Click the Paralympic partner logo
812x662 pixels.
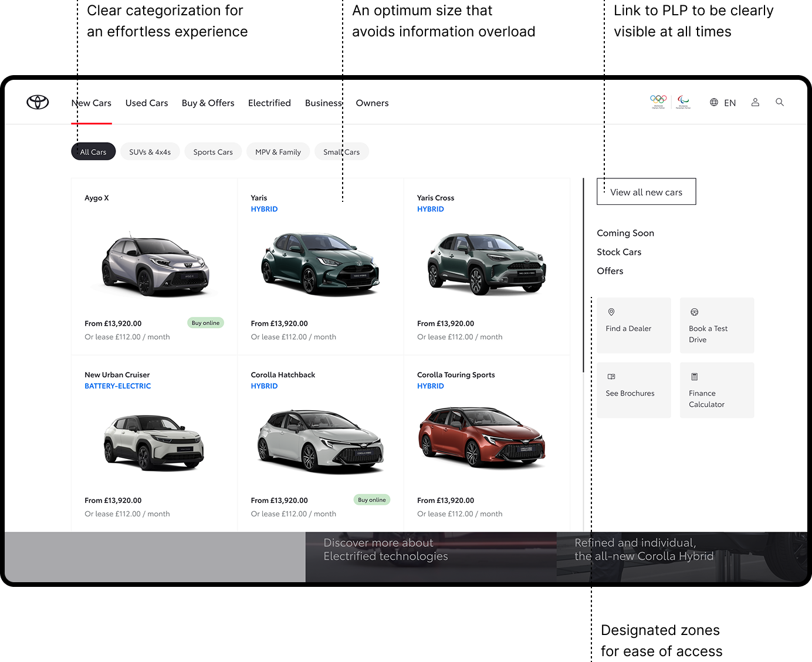[x=683, y=102]
